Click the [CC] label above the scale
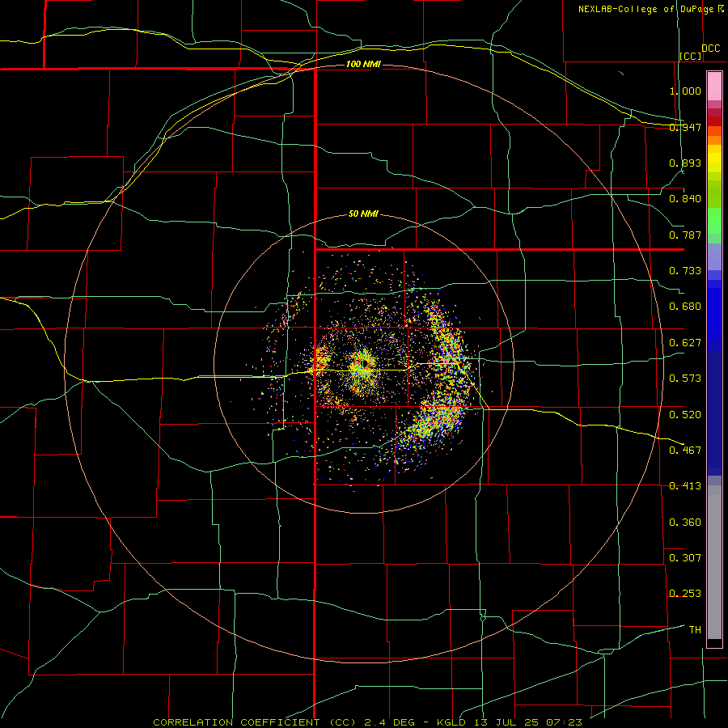The width and height of the screenshot is (728, 728). [691, 56]
